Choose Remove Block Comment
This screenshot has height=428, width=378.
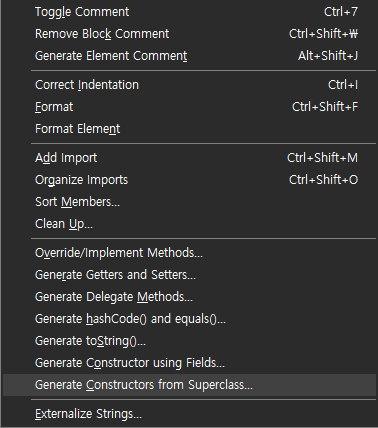click(189, 34)
